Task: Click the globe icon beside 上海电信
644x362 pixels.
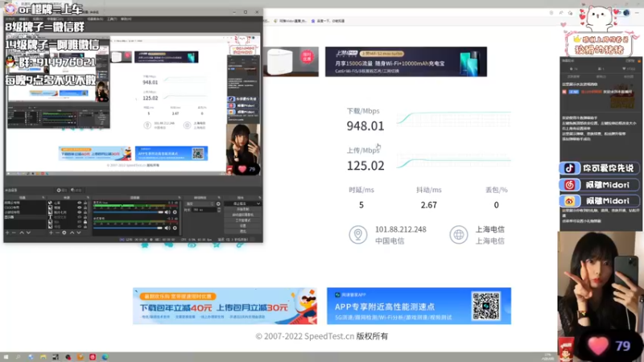Action: (x=458, y=235)
